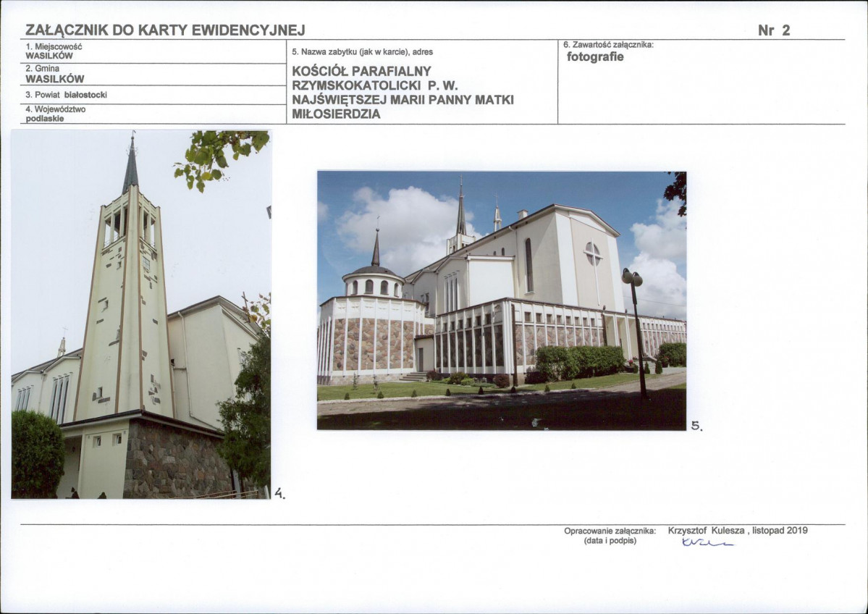
Task: Click the church tower photo numbered 4
Action: point(140,314)
